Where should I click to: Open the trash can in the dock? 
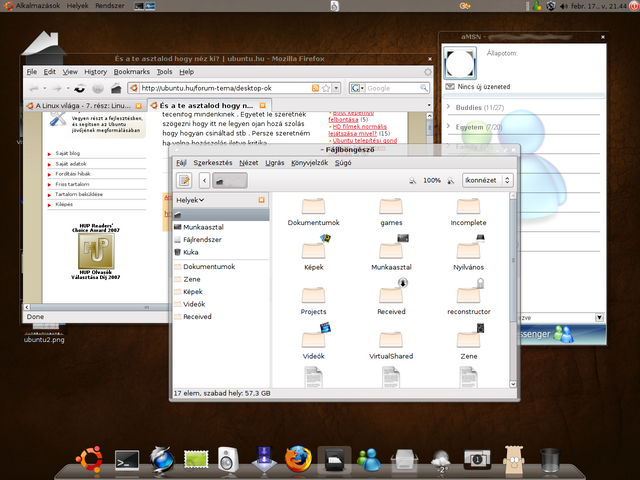point(550,460)
